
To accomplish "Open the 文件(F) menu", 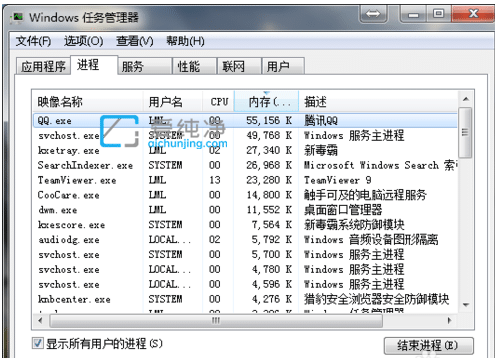I will click(33, 41).
